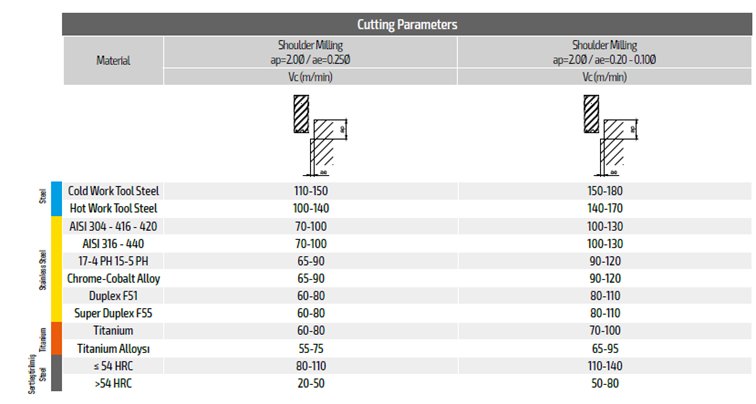Click the right shoulder milling diagram

click(610, 135)
